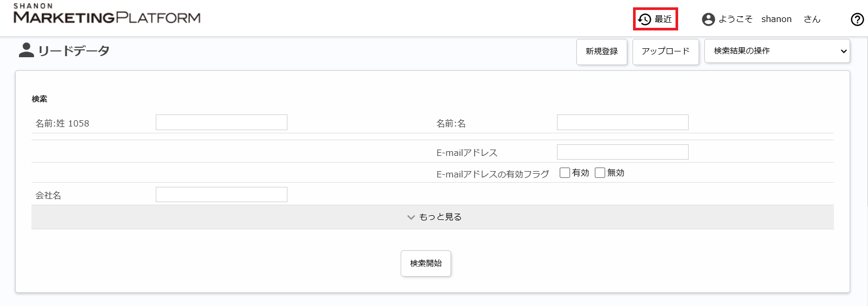Image resolution: width=868 pixels, height=306 pixels.
Task: Open the recent history clock icon
Action: tap(645, 19)
